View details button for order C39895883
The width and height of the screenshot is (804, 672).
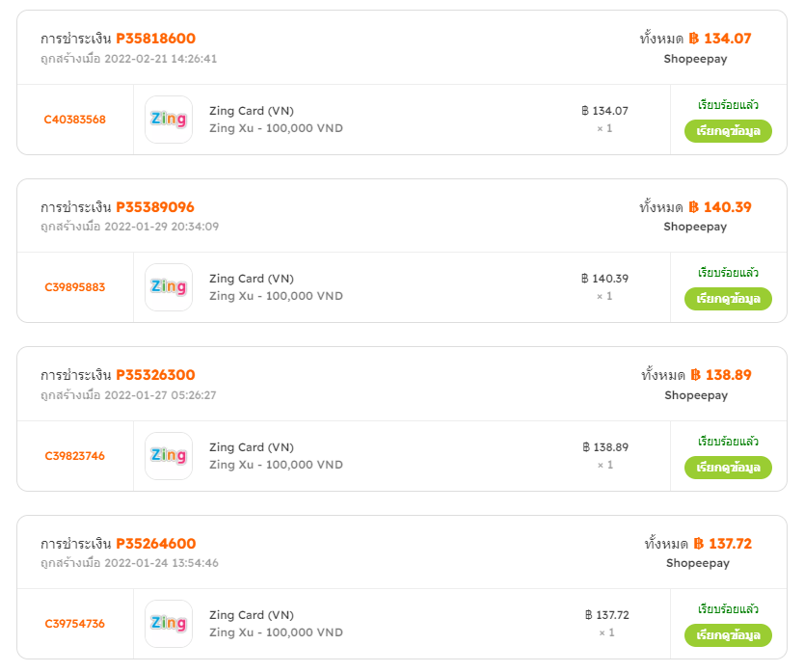tap(728, 299)
